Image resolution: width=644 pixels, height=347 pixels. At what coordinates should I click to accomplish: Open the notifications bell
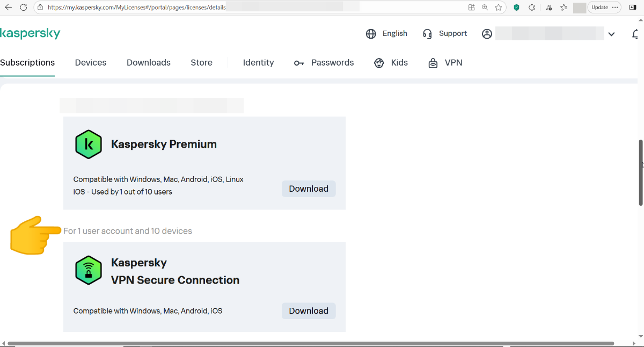[x=636, y=34]
